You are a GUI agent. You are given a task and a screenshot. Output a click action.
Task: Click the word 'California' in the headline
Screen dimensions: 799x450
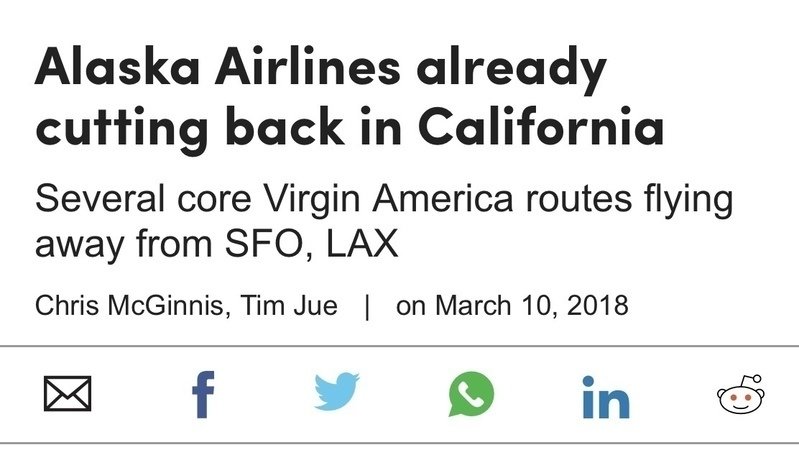coord(541,125)
